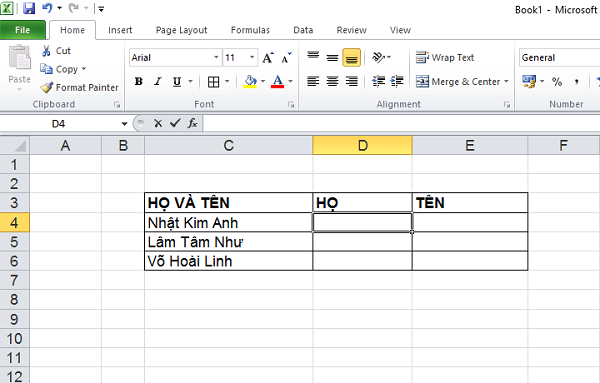Click the Excel application icon
The image size is (600, 383).
[x=7, y=8]
